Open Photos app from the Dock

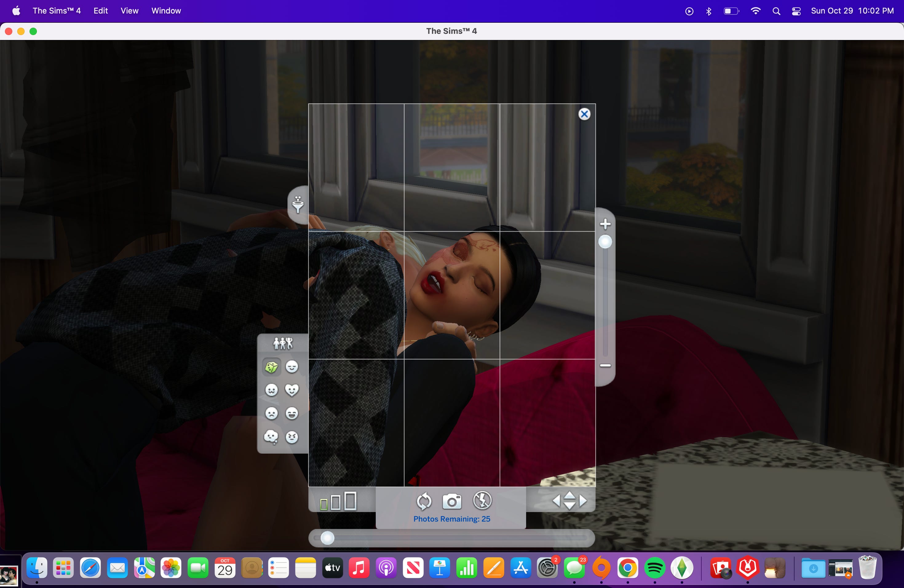171,568
